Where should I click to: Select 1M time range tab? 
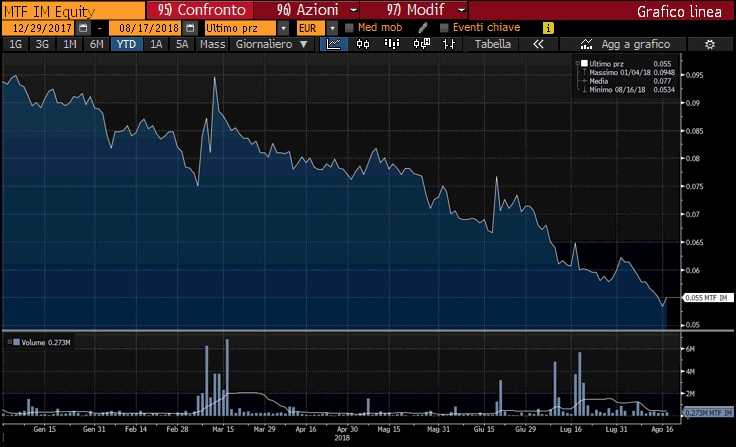(69, 44)
